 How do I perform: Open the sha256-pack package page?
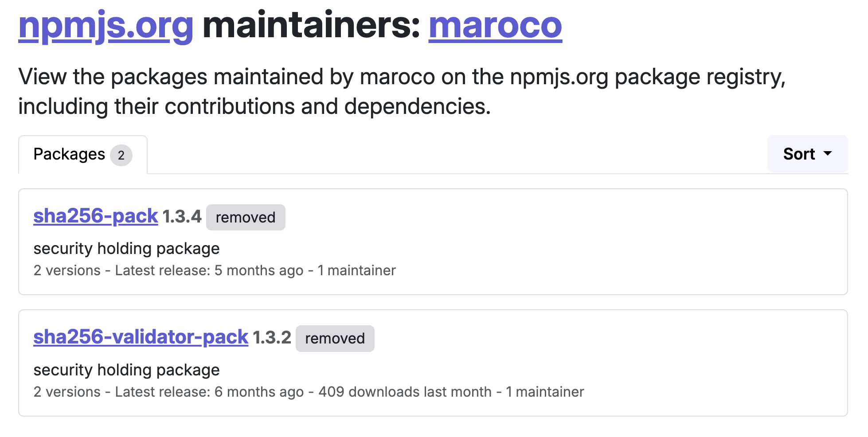96,216
